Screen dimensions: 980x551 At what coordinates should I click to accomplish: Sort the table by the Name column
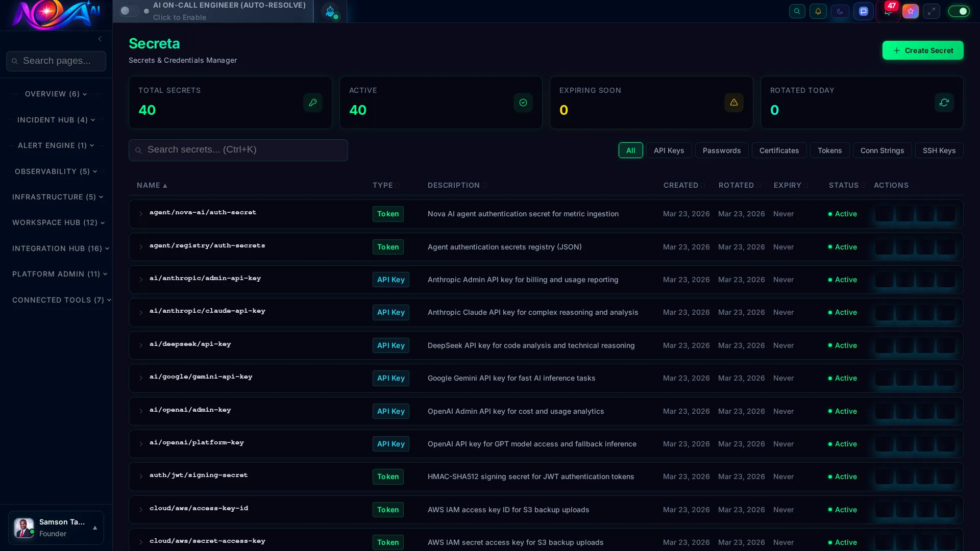[x=152, y=185]
